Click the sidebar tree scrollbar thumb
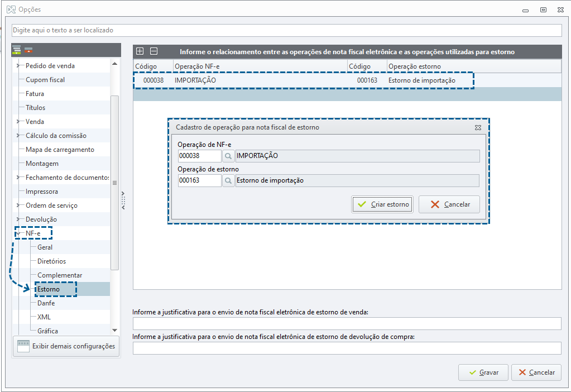Screen dimensions: 571x392 click(x=115, y=183)
